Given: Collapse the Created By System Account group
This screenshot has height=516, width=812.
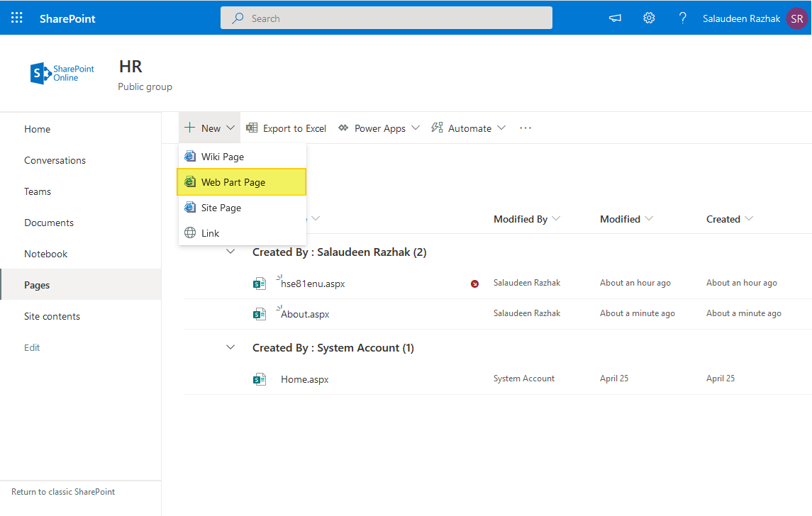Looking at the screenshot, I should pos(230,347).
